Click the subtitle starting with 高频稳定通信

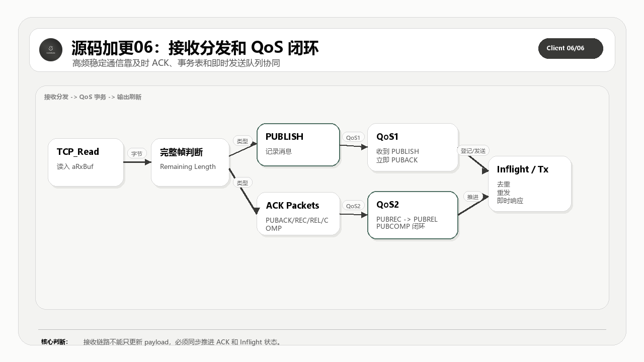click(176, 63)
